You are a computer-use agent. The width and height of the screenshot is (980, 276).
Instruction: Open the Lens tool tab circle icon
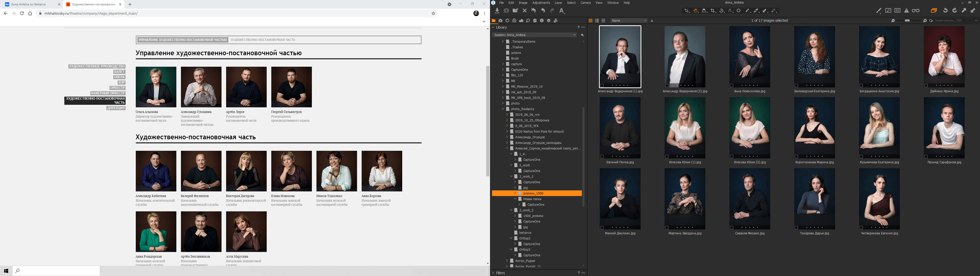pyautogui.click(x=507, y=21)
